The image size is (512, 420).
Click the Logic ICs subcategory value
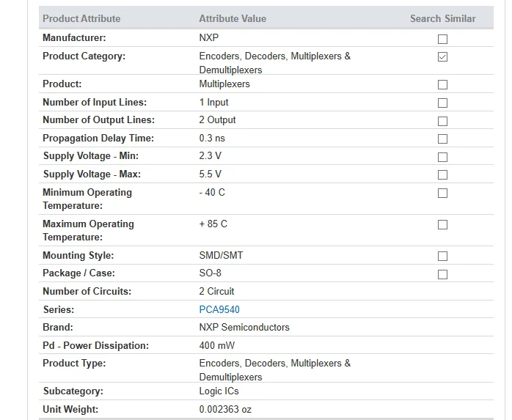point(219,391)
